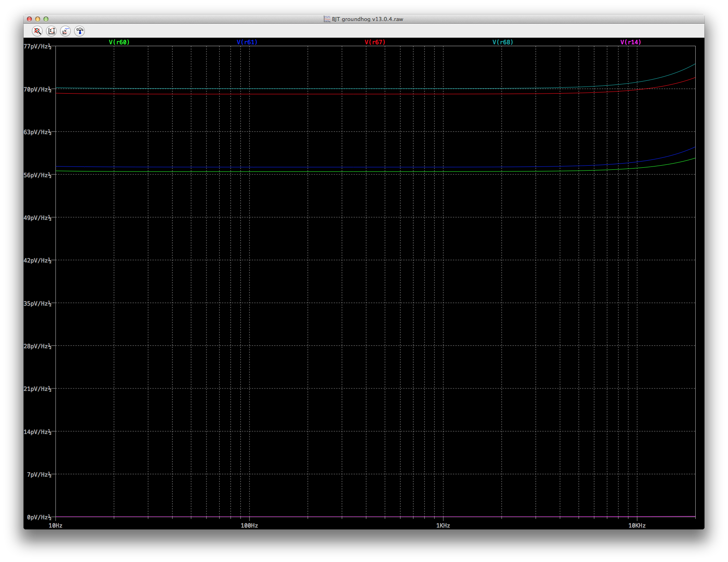Click the 1KHz frequency axis label
Image resolution: width=728 pixels, height=562 pixels.
pos(443,526)
